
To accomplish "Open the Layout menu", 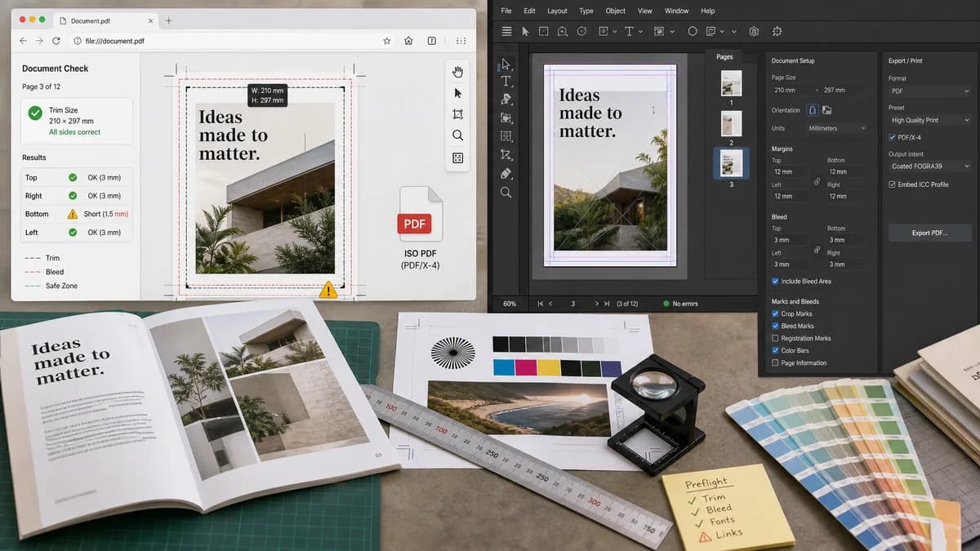I will tap(557, 11).
